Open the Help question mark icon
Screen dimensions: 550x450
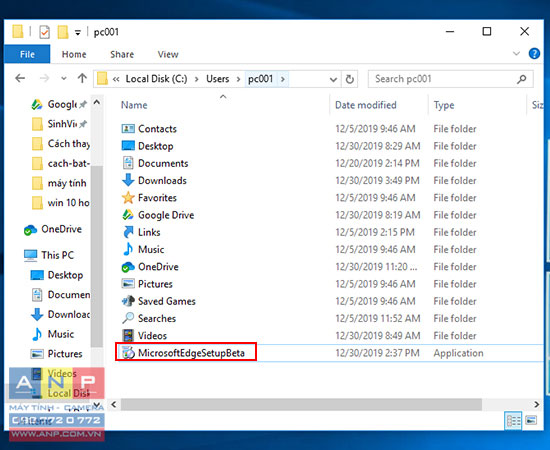534,54
